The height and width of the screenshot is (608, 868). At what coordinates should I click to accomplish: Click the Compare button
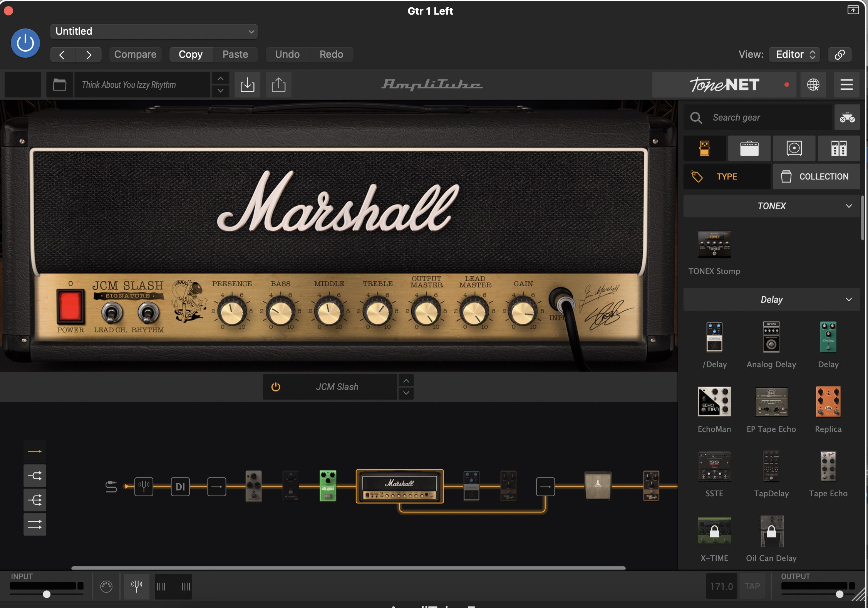click(x=135, y=54)
